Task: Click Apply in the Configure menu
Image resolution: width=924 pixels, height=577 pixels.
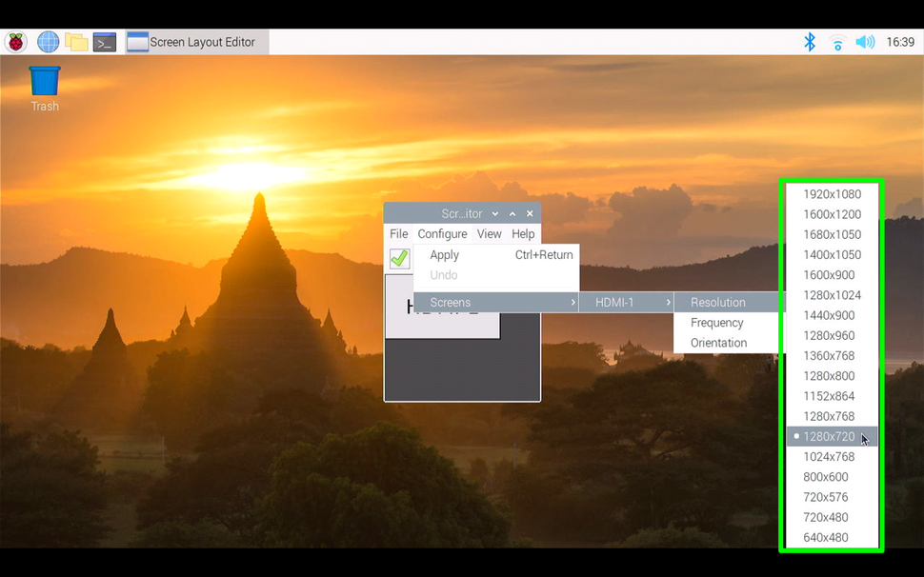Action: pyautogui.click(x=444, y=254)
